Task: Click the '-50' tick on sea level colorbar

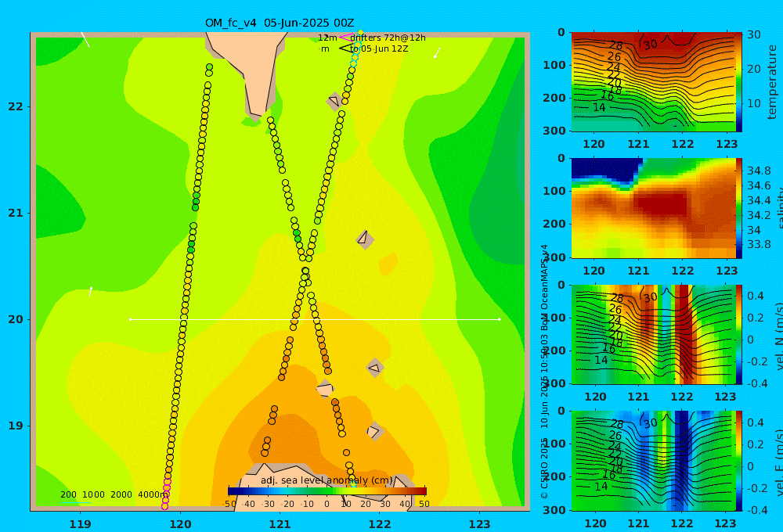Action: point(229,504)
